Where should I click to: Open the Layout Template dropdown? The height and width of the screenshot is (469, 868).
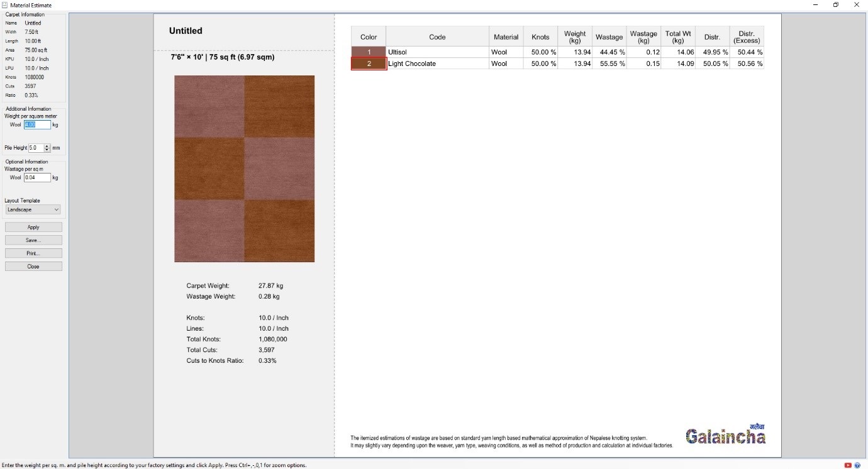pos(33,209)
